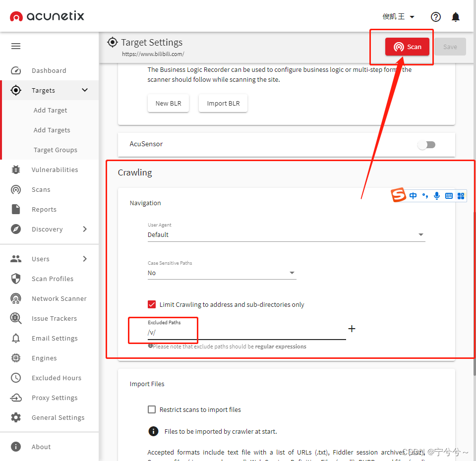Toggle the Sogou punctuation mode icon

pyautogui.click(x=425, y=196)
